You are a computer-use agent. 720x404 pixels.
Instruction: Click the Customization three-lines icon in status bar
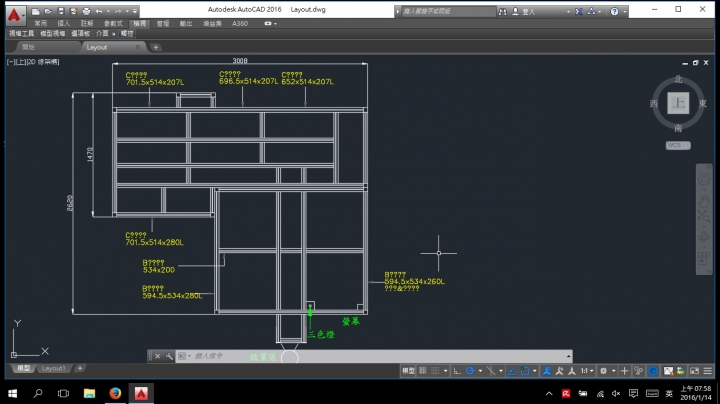pos(708,370)
